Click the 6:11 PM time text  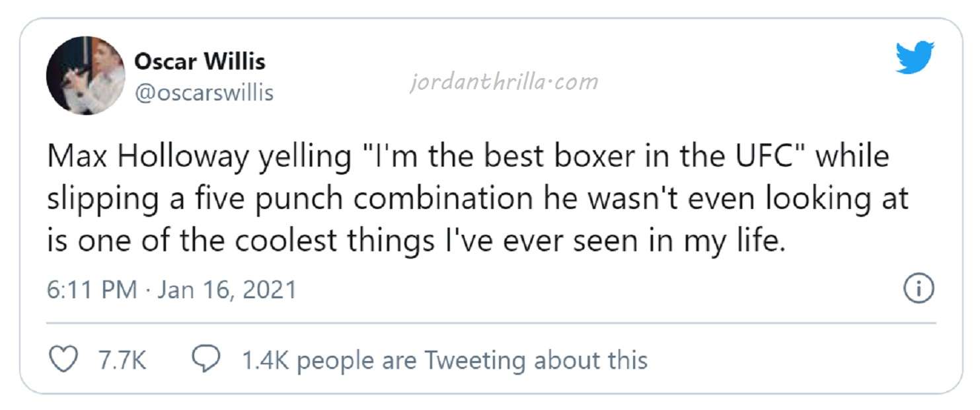coord(92,290)
